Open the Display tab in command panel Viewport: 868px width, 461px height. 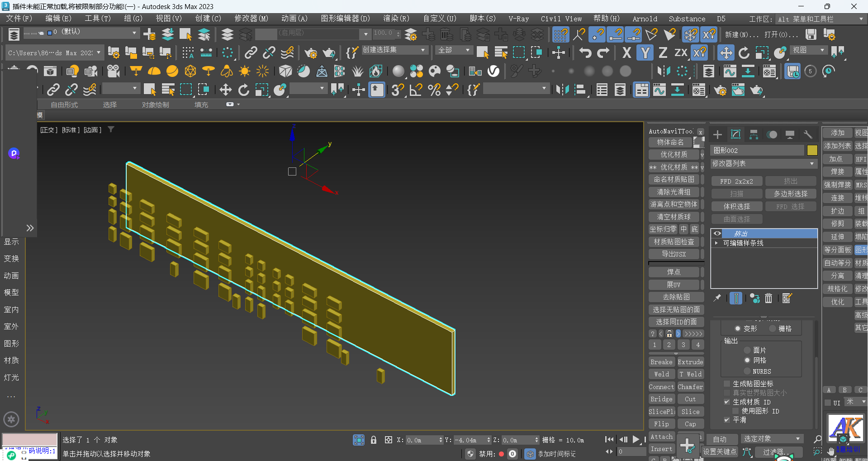click(790, 134)
